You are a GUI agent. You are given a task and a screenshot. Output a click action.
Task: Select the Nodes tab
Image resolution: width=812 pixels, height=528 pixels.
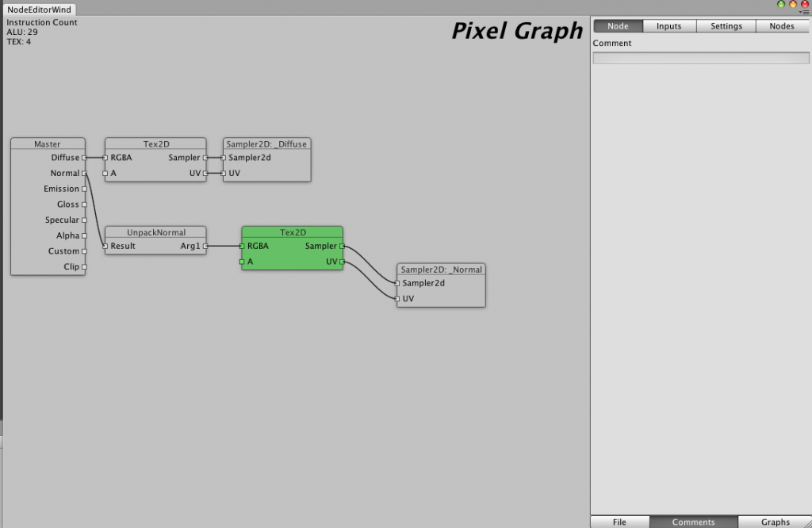[782, 25]
